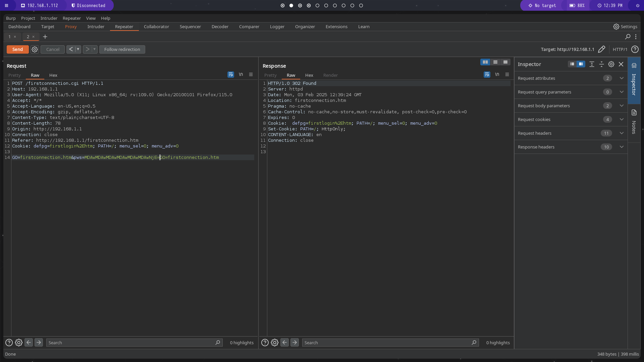Open the forward history dropdown arrow

[x=95, y=49]
